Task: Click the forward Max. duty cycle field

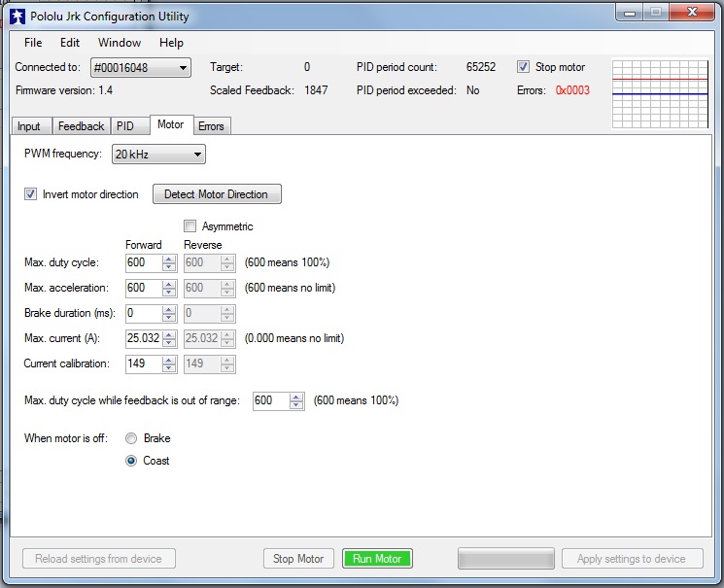Action: coord(144,262)
